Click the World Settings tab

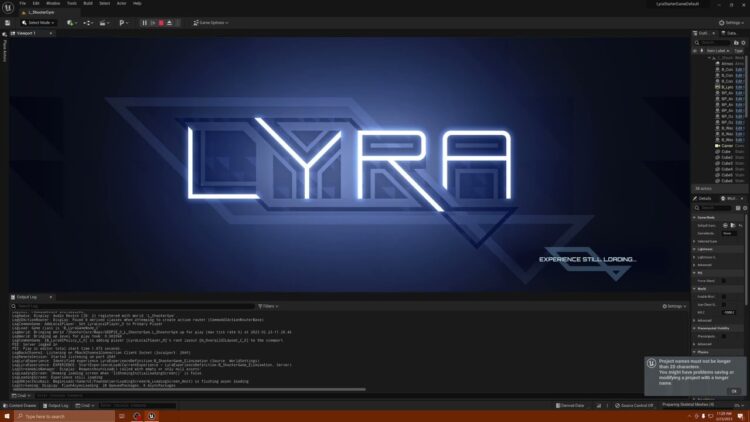click(x=730, y=199)
